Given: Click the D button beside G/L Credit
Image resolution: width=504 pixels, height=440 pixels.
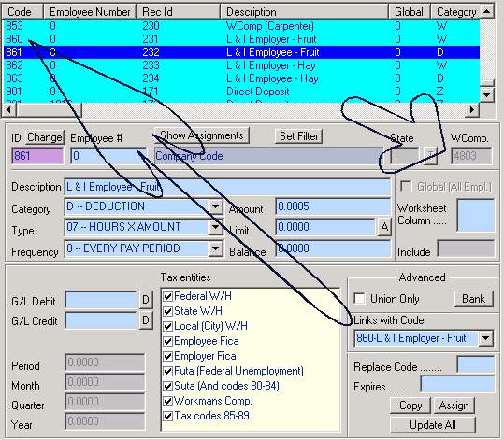Looking at the screenshot, I should [146, 320].
